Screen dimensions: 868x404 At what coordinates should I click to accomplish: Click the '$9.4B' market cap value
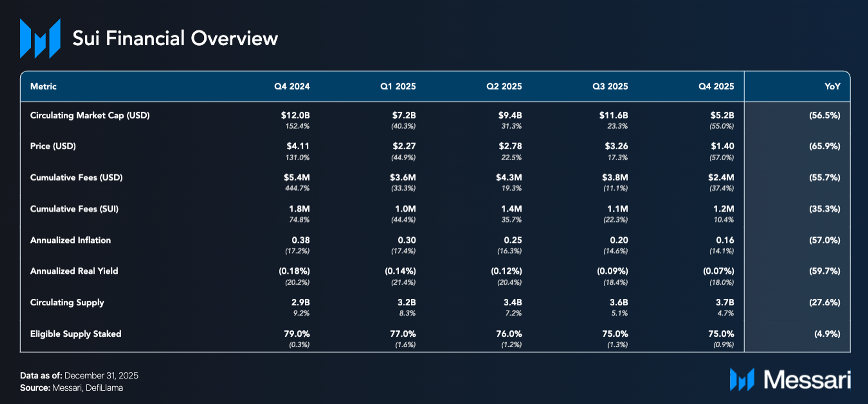[510, 115]
